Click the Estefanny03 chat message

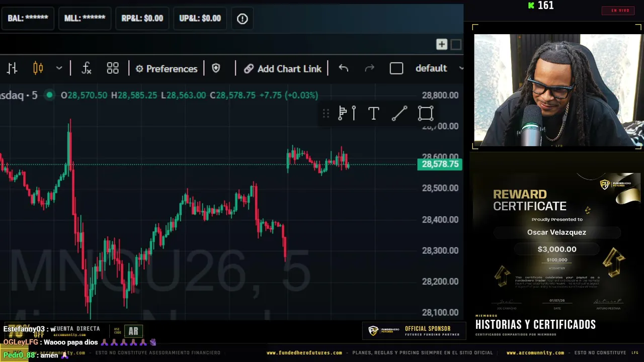[29, 329]
